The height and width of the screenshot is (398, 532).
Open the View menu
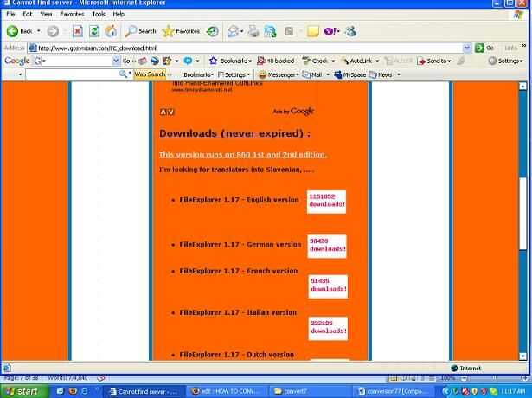pyautogui.click(x=46, y=14)
